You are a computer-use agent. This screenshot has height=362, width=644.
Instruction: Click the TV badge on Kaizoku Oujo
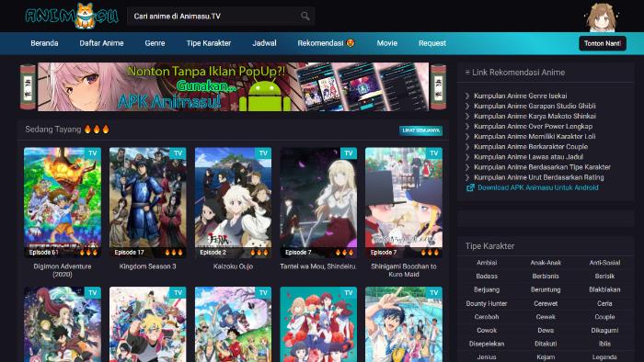263,153
